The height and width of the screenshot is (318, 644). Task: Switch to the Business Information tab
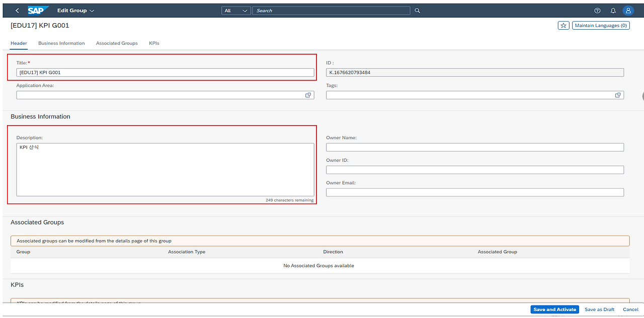61,43
